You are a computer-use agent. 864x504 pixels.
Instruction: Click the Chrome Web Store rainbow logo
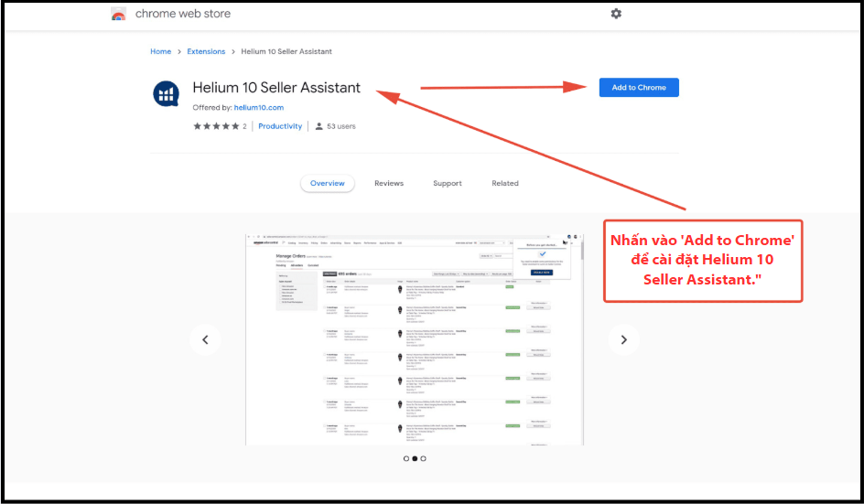point(118,15)
